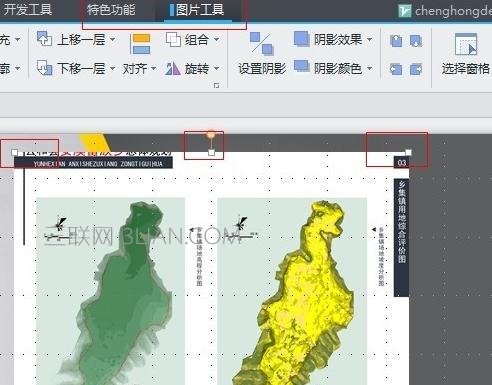The height and width of the screenshot is (385, 492).
Task: Switch to the 图片工具 tab
Action: [x=199, y=10]
